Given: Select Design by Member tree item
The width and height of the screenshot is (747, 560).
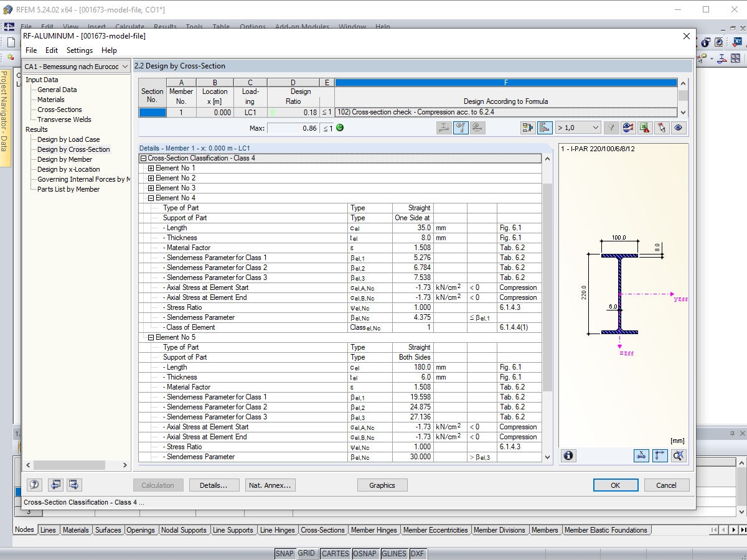Looking at the screenshot, I should (65, 159).
